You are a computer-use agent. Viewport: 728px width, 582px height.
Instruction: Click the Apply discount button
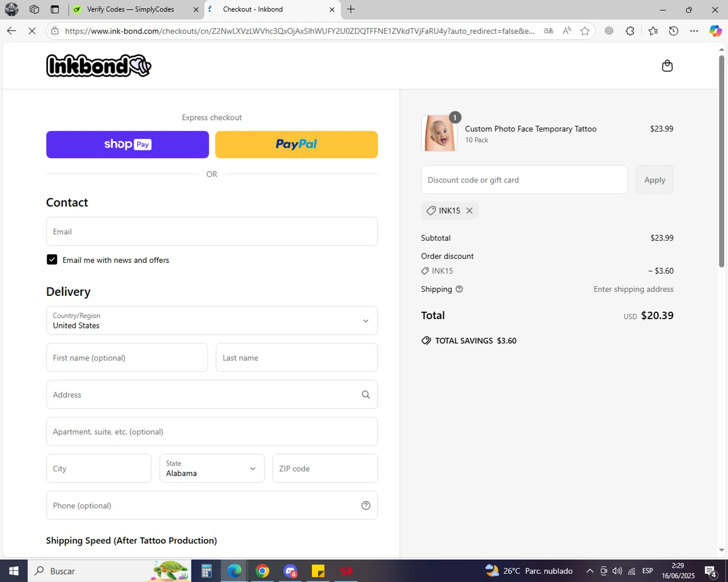click(x=655, y=179)
